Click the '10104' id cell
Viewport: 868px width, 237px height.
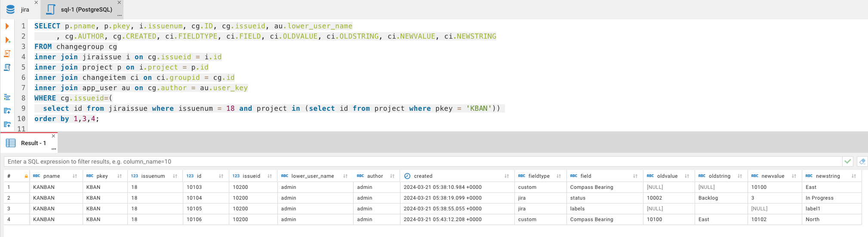coord(206,198)
